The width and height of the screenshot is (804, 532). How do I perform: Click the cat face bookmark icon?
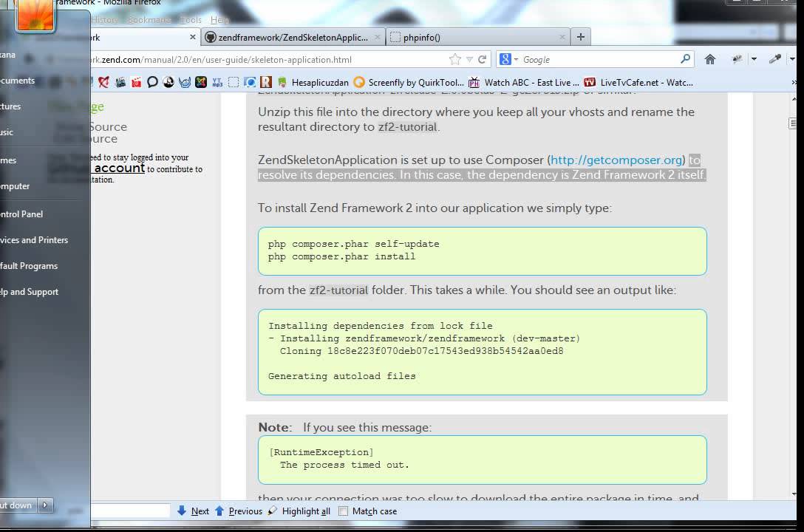click(x=185, y=82)
